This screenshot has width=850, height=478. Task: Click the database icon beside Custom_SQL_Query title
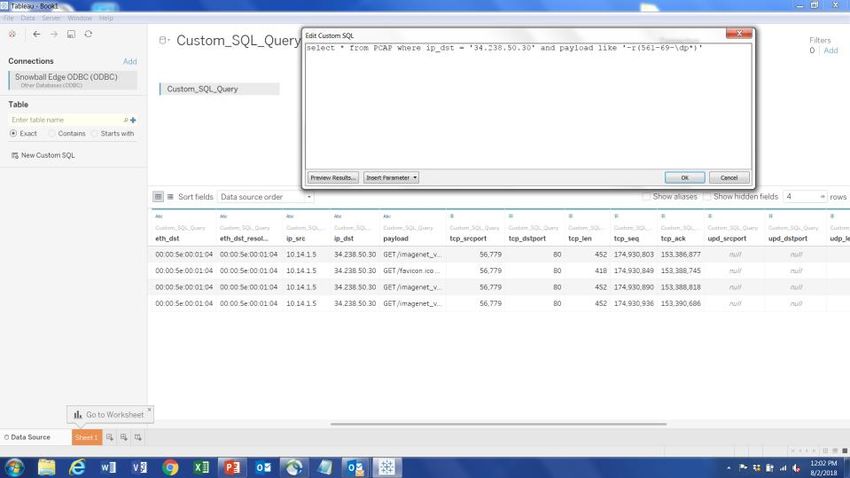click(164, 40)
